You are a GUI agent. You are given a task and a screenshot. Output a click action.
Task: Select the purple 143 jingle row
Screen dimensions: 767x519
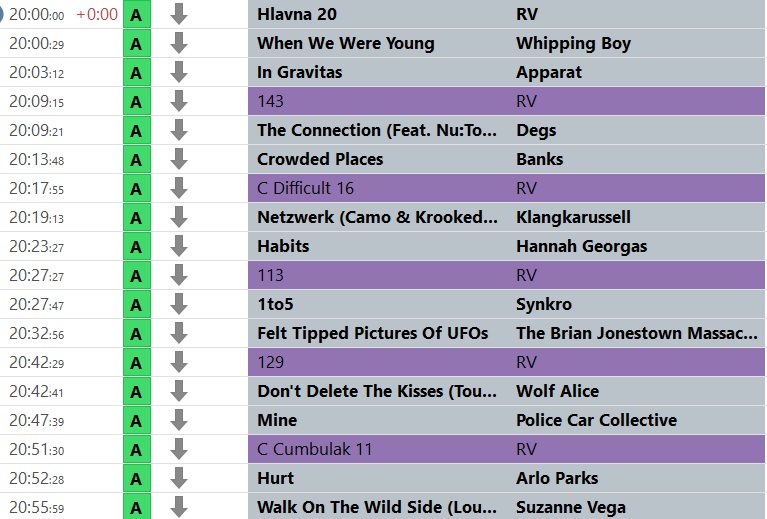[506, 101]
